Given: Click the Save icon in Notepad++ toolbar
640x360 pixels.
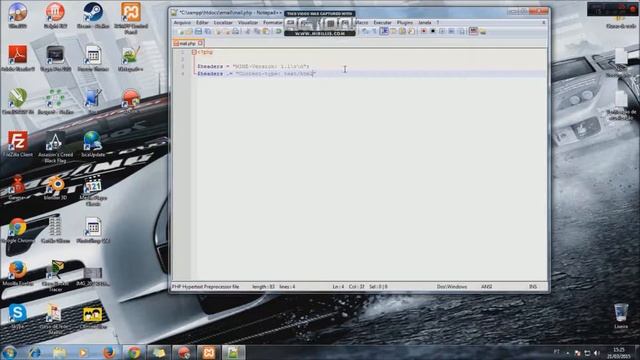Looking at the screenshot, I should 198,31.
